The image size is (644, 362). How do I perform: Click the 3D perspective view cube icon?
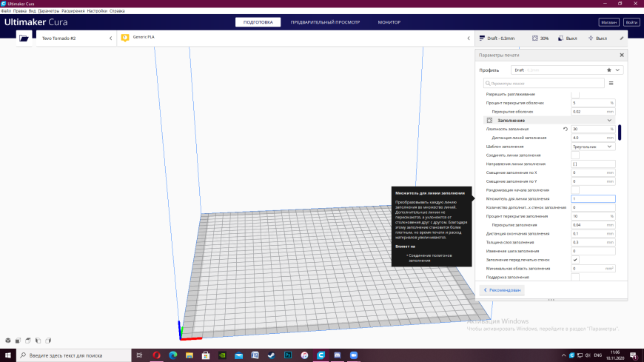click(8, 341)
